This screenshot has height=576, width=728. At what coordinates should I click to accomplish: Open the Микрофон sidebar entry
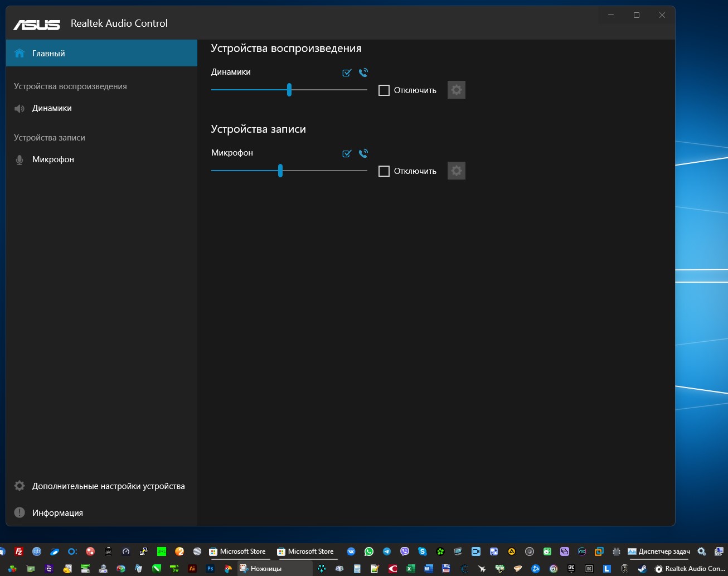point(101,159)
